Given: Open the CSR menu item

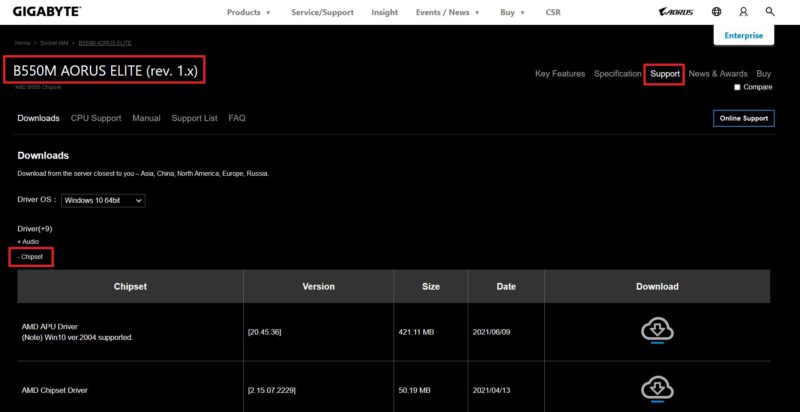Looking at the screenshot, I should (x=553, y=12).
